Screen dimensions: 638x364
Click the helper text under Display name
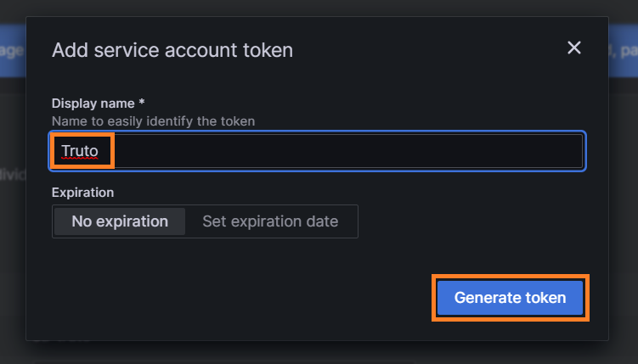tap(153, 121)
